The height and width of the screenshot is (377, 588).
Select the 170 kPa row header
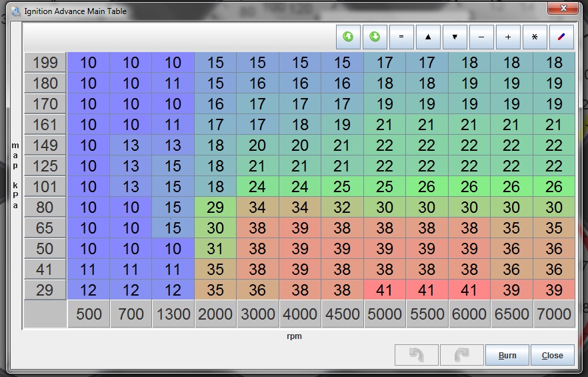(x=45, y=103)
